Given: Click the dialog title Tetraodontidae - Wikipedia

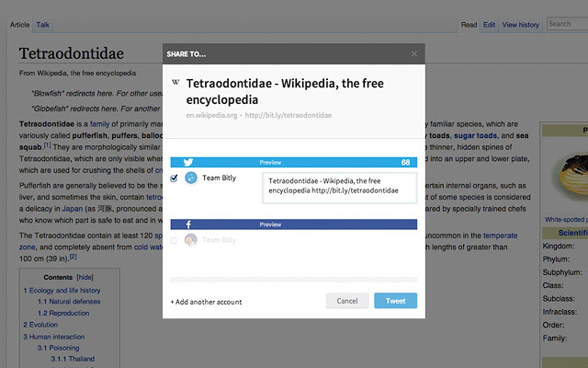Looking at the screenshot, I should (x=285, y=91).
